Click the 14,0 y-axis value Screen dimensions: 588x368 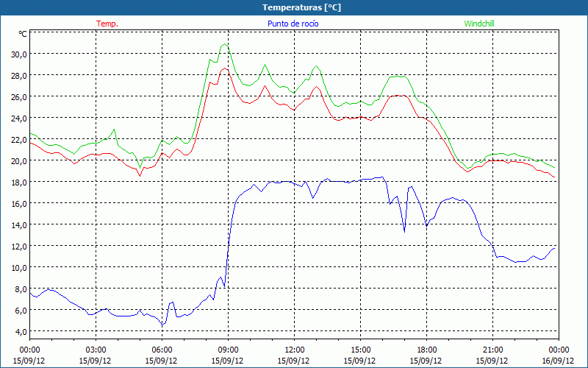click(x=19, y=225)
